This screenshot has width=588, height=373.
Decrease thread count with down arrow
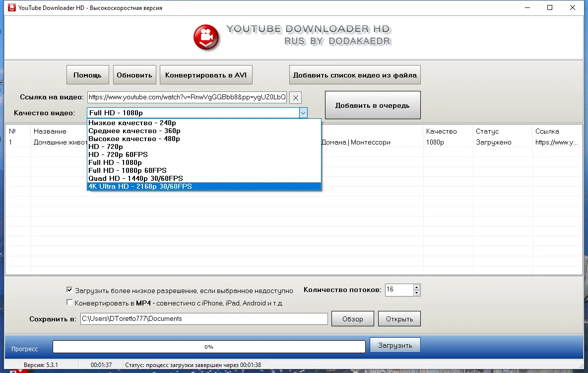416,293
